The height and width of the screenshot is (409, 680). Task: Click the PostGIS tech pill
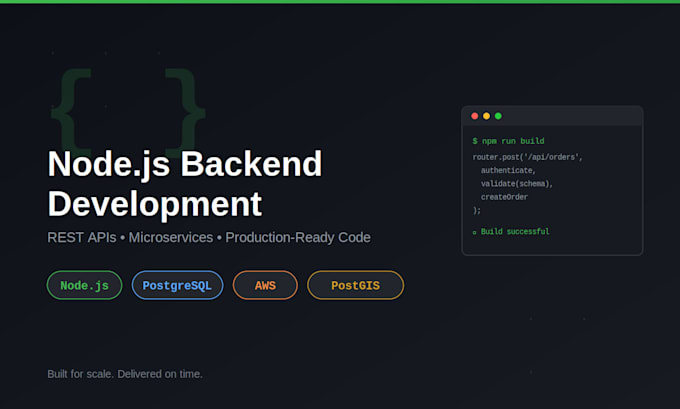click(356, 285)
